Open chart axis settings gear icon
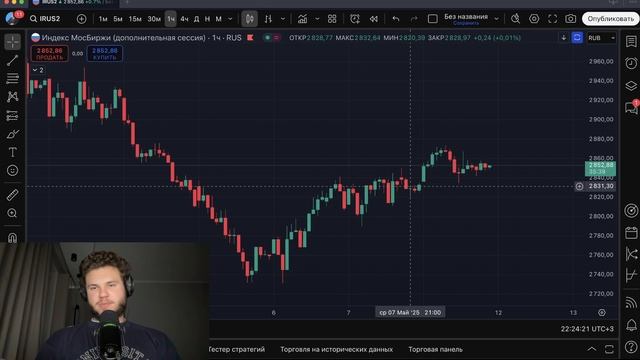 [x=602, y=313]
